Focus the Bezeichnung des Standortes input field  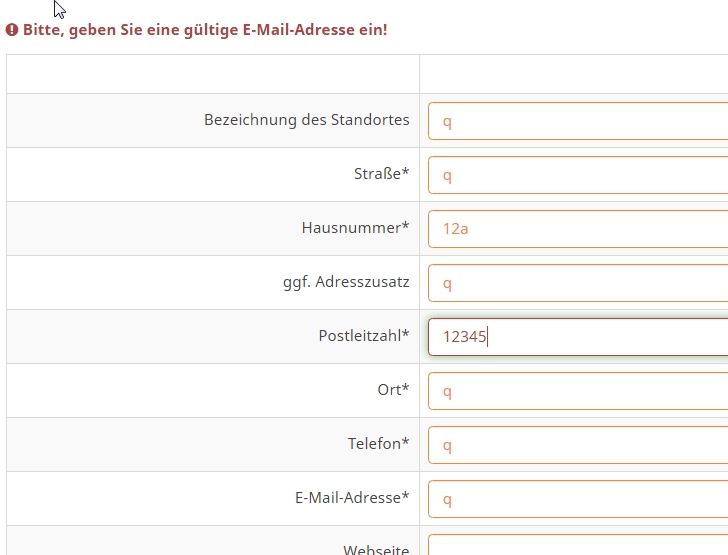pos(578,121)
